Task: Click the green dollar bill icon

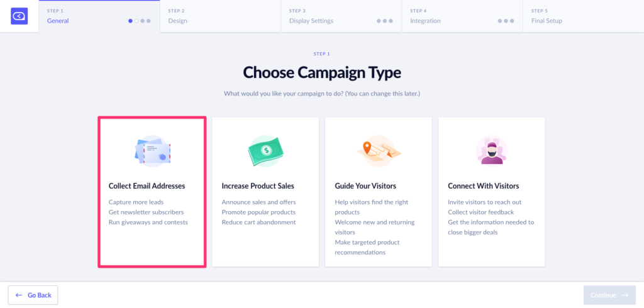Action: pyautogui.click(x=266, y=151)
